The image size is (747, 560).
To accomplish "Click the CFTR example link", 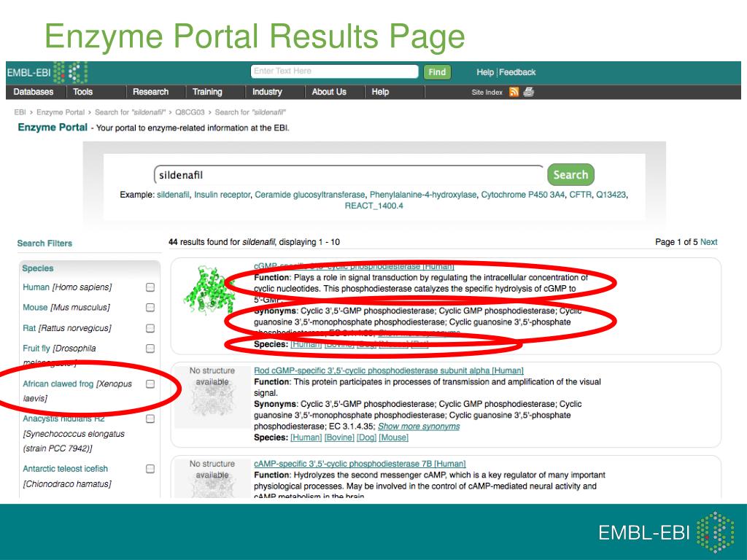I will click(x=580, y=195).
